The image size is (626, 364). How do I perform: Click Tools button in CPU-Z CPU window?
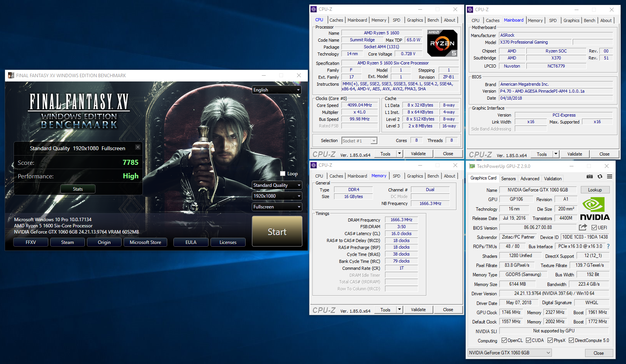pyautogui.click(x=385, y=154)
